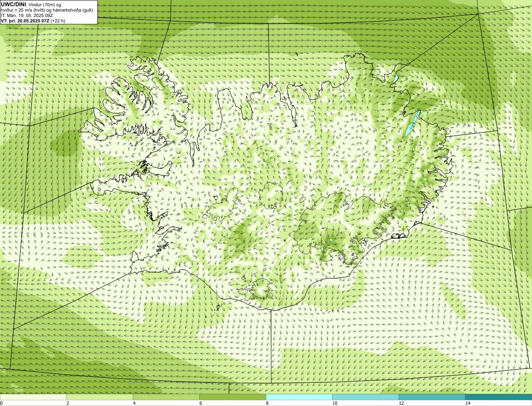Viewport: 532px width, 406px height.
Task: Click the 4–6 m/s green legend swatch
Action: [166, 397]
